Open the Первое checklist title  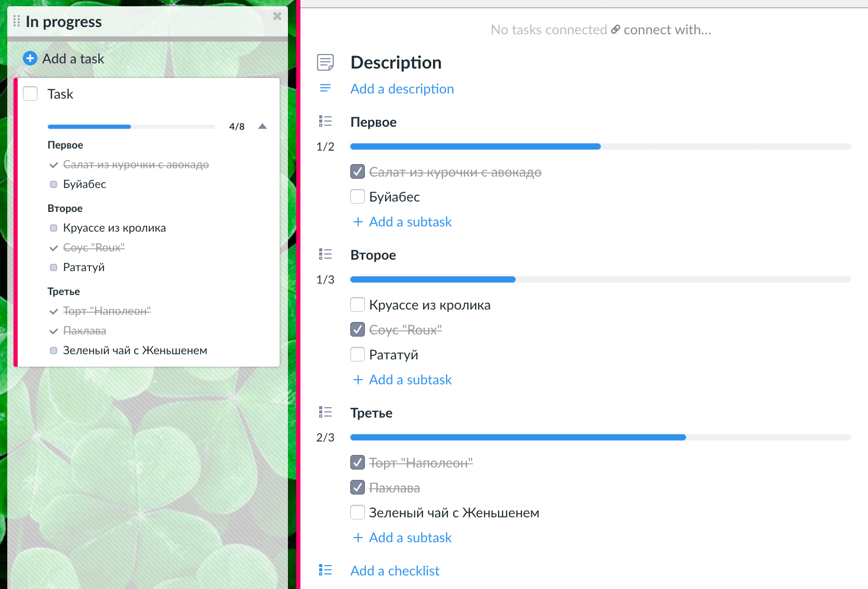(x=373, y=122)
